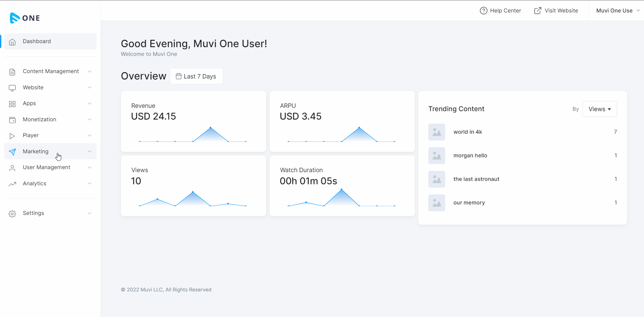The width and height of the screenshot is (644, 317).
Task: Click the Help Center question mark icon
Action: (483, 11)
